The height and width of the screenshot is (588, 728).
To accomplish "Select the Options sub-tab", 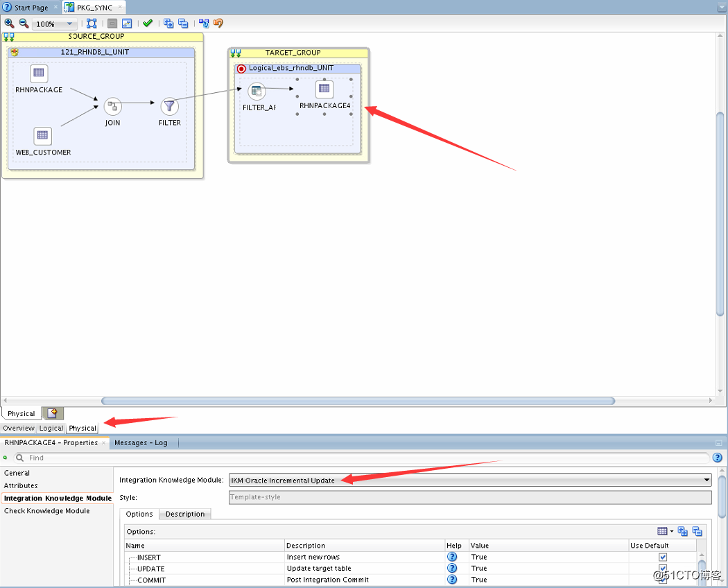I will coord(139,514).
